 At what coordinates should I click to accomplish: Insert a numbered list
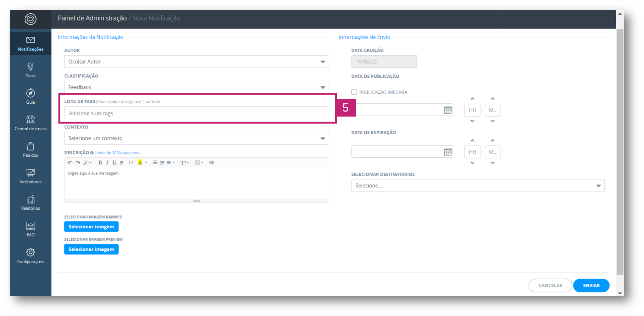162,162
